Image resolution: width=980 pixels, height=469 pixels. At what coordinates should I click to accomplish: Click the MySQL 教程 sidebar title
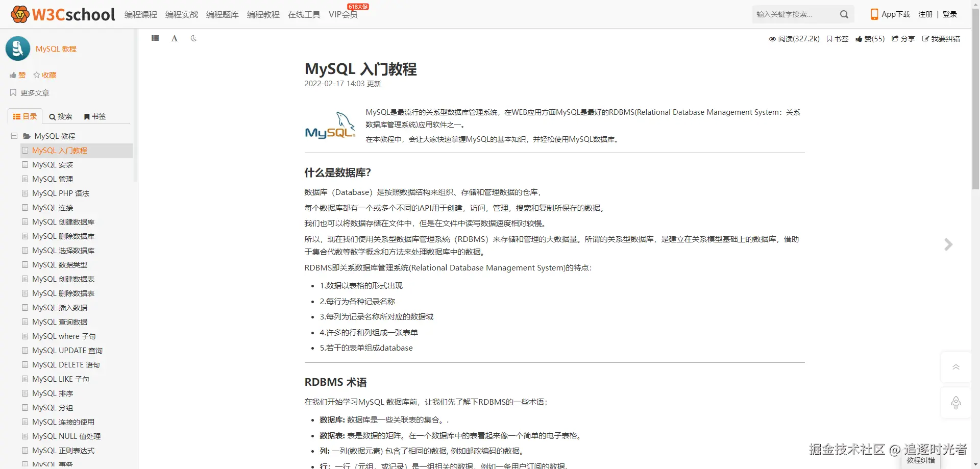56,49
